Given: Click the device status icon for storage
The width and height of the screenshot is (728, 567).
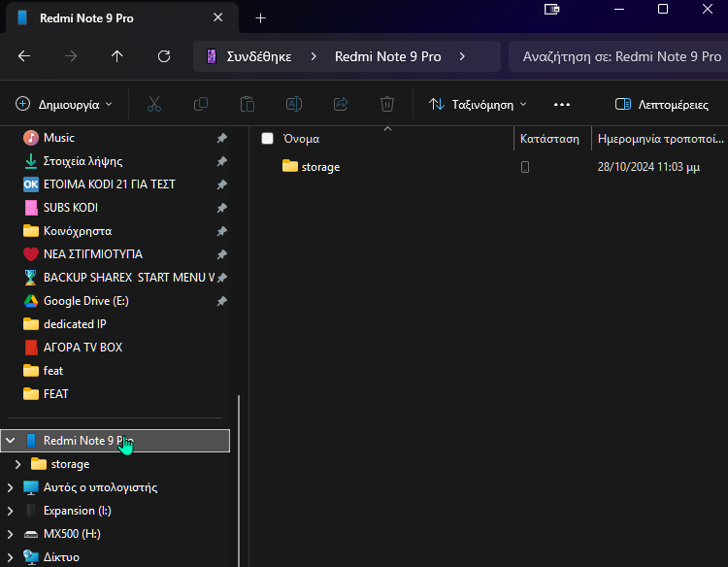Looking at the screenshot, I should pos(524,167).
